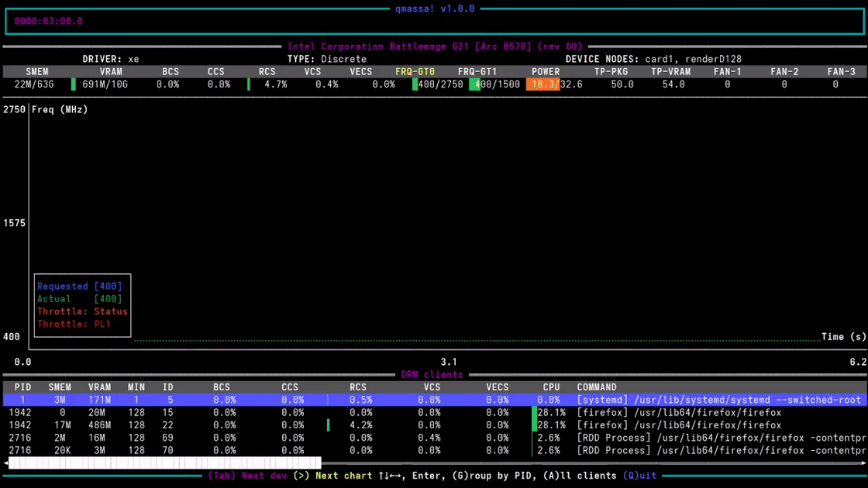Select the TP-PKG column header

click(611, 71)
